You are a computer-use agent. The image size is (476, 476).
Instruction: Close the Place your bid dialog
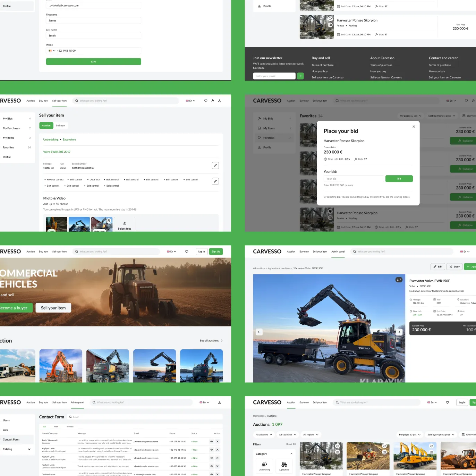click(414, 127)
